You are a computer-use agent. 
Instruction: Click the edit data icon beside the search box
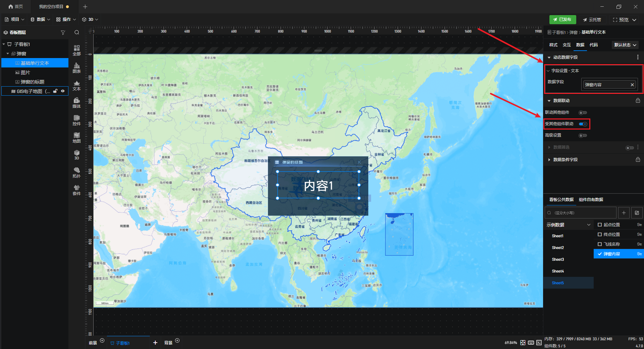(x=637, y=213)
